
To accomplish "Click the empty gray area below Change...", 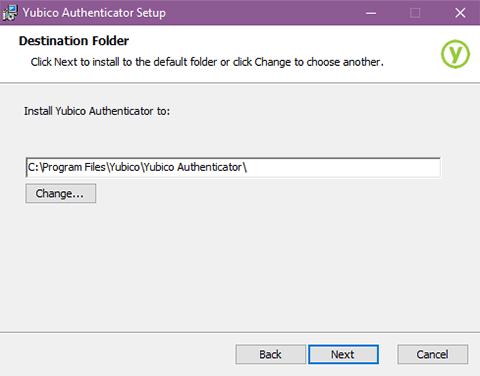I will pyautogui.click(x=233, y=267).
